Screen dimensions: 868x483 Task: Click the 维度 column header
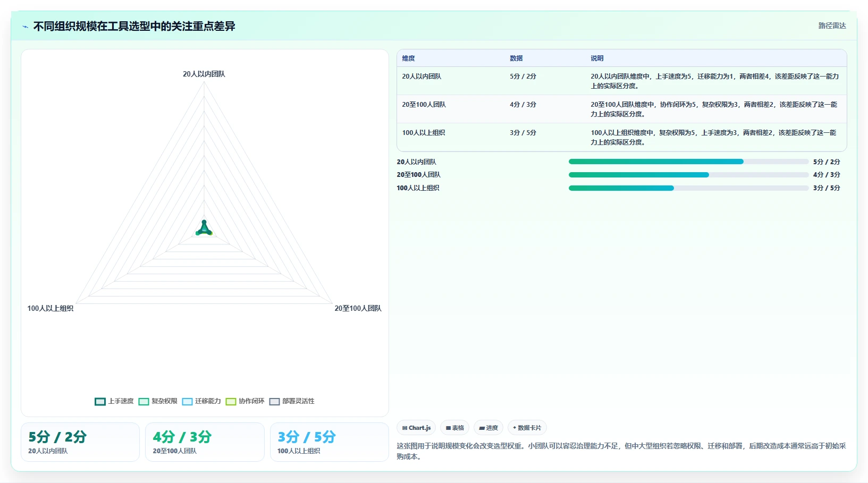(x=408, y=58)
